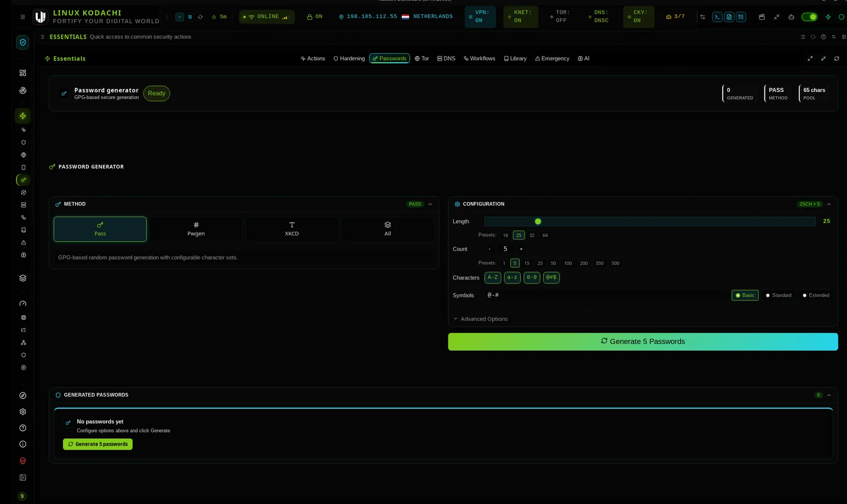
Task: Click the Symbols input field
Action: pos(606,296)
